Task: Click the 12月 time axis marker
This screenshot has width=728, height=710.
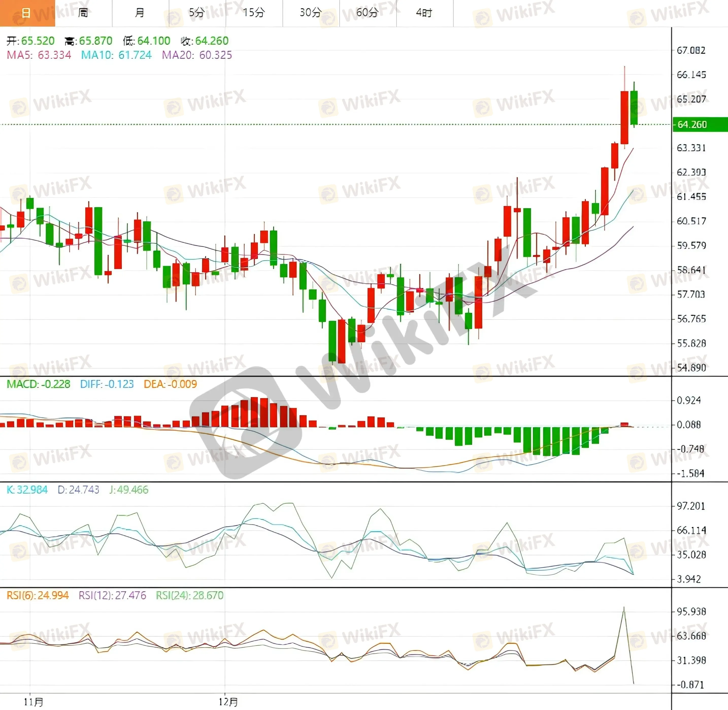Action: pyautogui.click(x=228, y=702)
